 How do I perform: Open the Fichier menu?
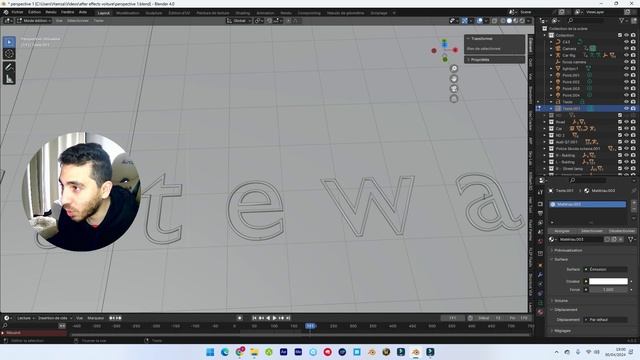[17, 12]
